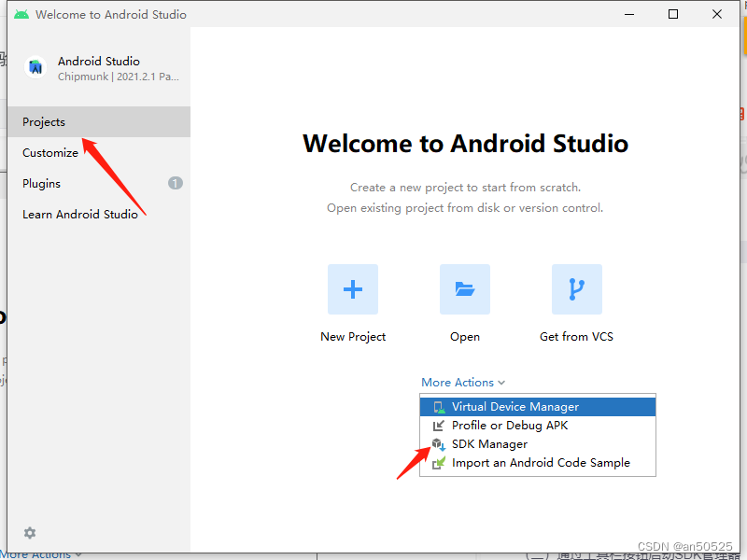
Task: Select Profile or Debug APK menu entry
Action: [538, 426]
